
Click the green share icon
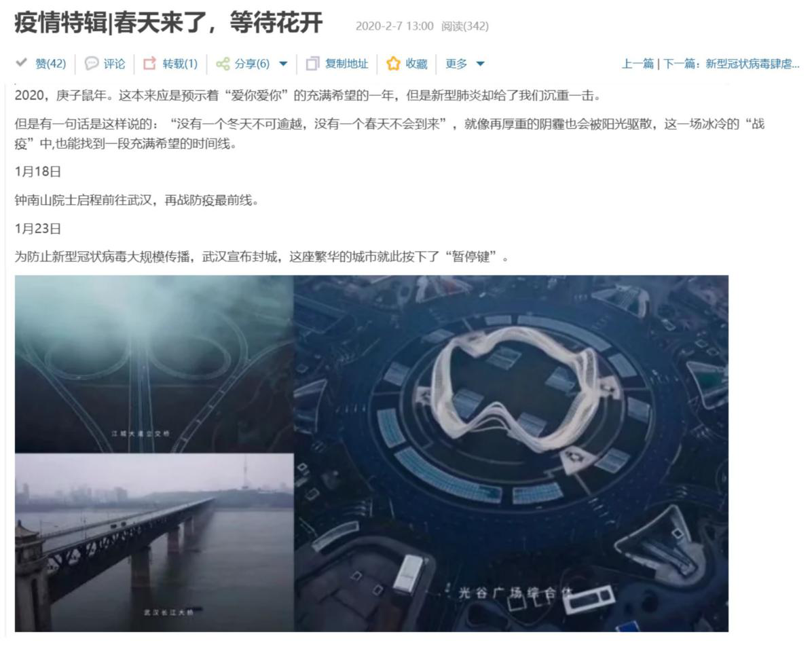[x=223, y=64]
